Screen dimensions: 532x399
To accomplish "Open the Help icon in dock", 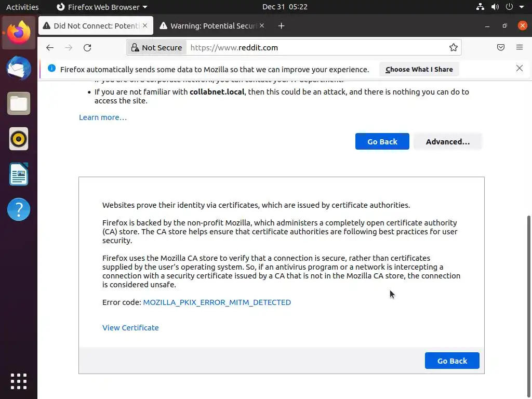I will (x=19, y=209).
